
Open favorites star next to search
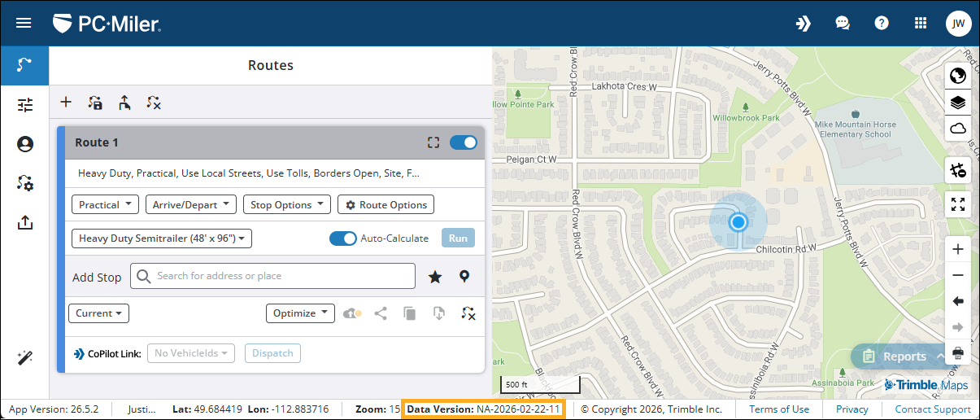click(435, 277)
